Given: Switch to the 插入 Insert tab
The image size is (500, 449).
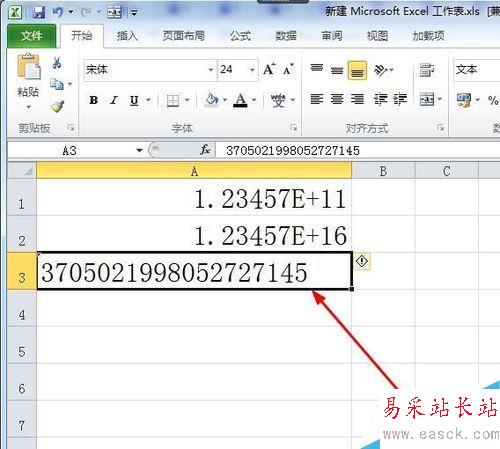Looking at the screenshot, I should point(127,36).
